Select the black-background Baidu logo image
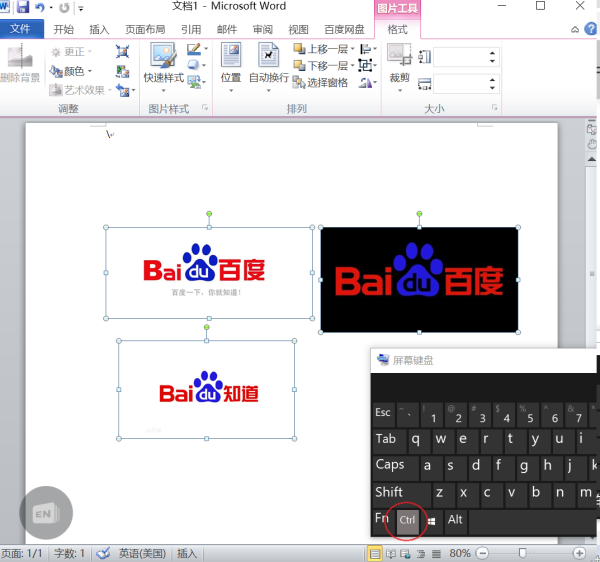This screenshot has width=600, height=562. 419,280
